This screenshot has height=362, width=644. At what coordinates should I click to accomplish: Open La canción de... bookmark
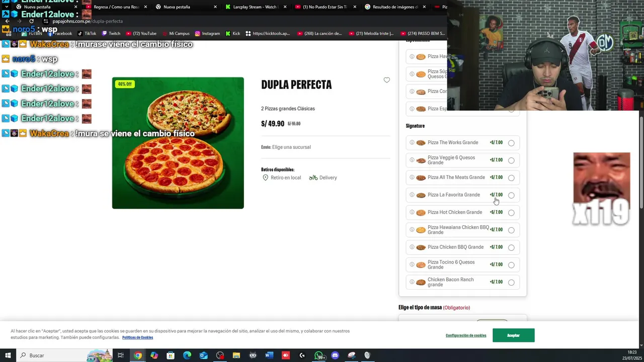(319, 34)
